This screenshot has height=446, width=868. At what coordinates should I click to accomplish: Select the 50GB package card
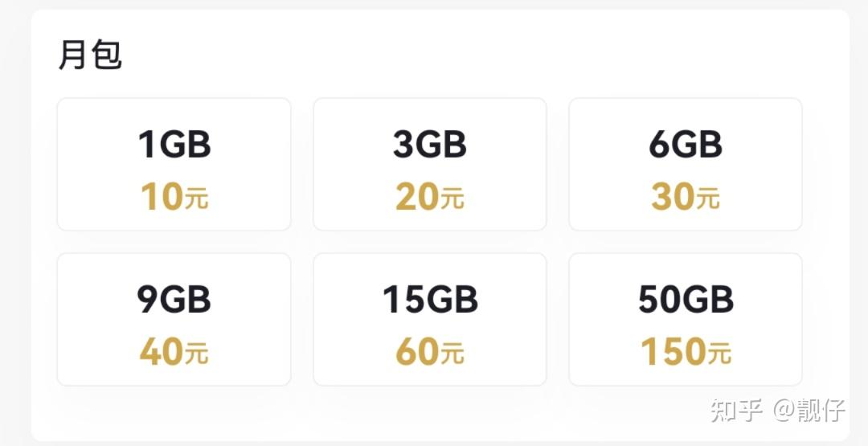685,320
